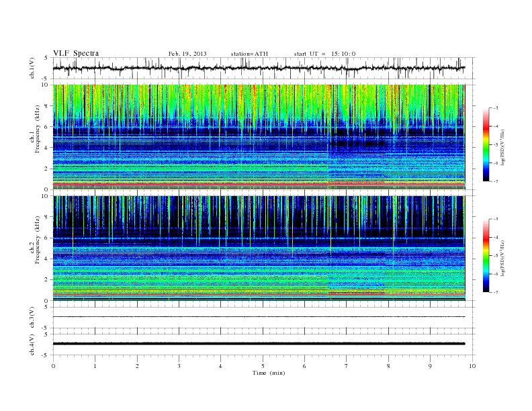Screen dimensions: 532x411
Task: Click the ch.1 voltage waveform trace panel
Action: click(x=264, y=68)
